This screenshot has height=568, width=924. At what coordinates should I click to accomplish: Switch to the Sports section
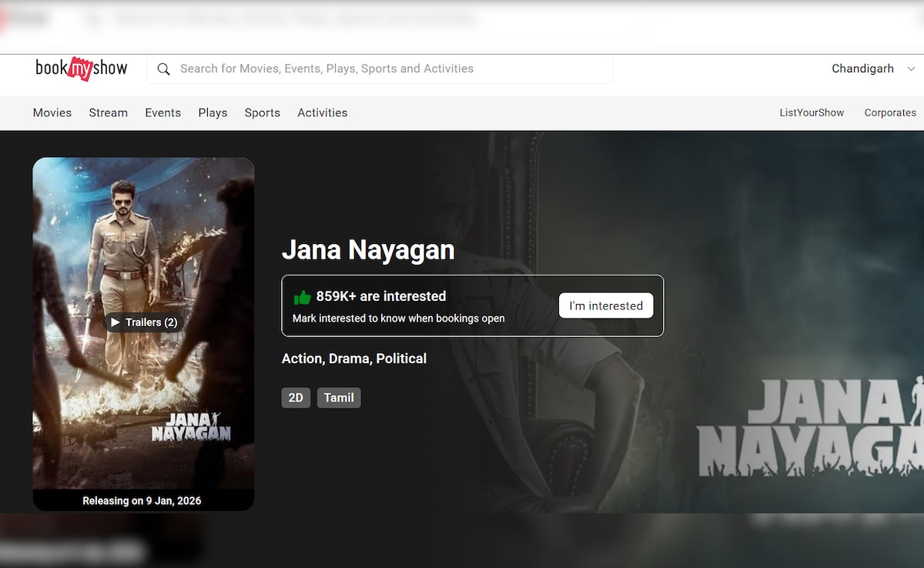click(x=262, y=113)
